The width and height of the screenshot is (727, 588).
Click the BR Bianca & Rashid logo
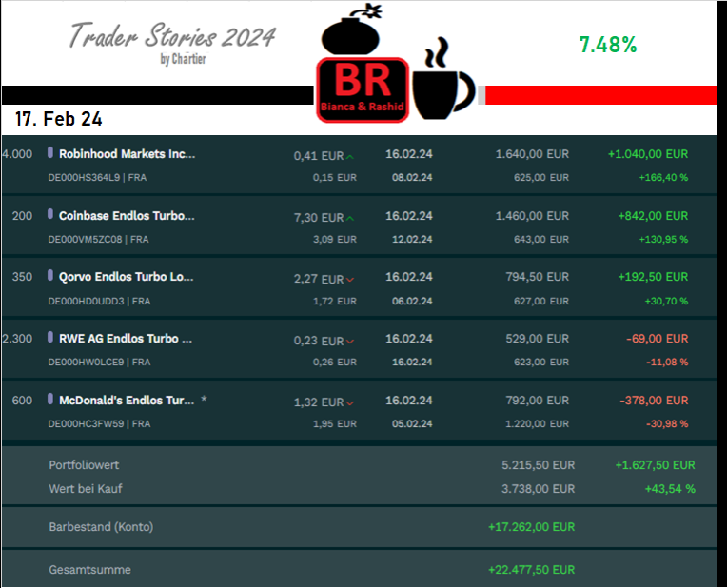(x=363, y=90)
